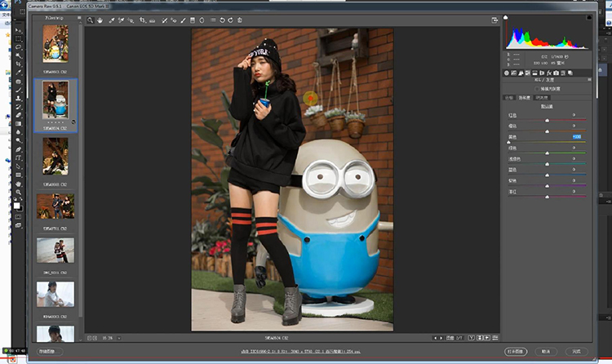Open the Split Toning panel icon
Screen dimensions: 612x364
click(534, 73)
